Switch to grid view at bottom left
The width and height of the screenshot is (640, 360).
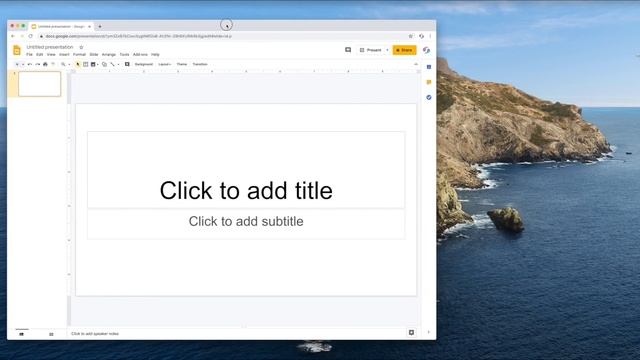tap(51, 334)
